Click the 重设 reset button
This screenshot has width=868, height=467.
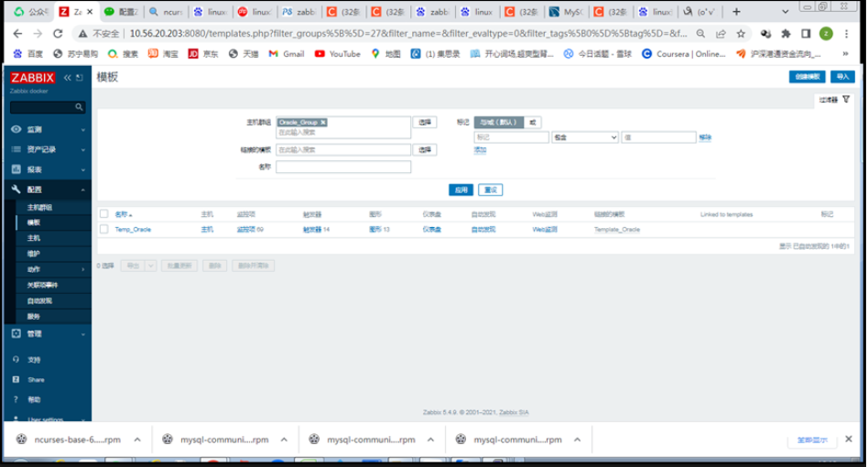(491, 190)
